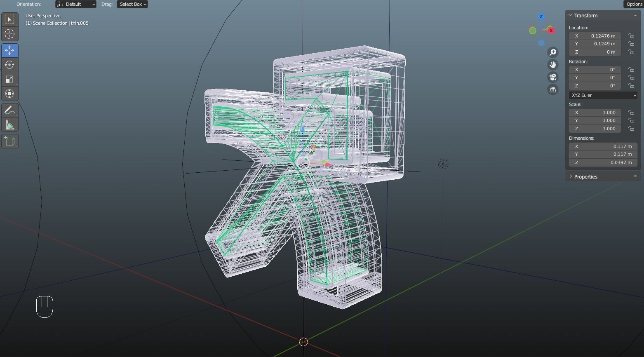The image size is (644, 357).
Task: Lock the Rotation Y value
Action: click(x=631, y=78)
